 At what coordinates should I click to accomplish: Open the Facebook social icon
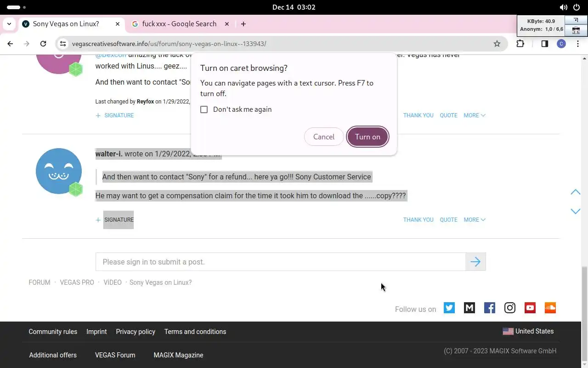pyautogui.click(x=490, y=308)
